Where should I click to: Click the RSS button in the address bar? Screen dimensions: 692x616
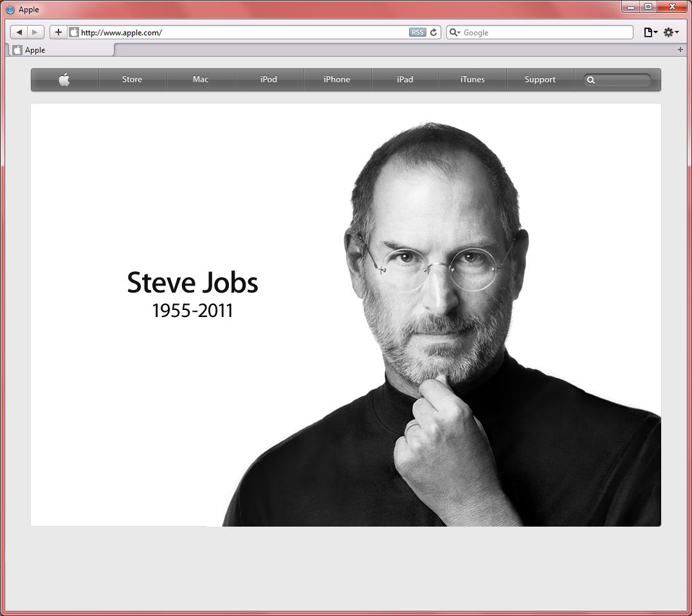tap(417, 32)
